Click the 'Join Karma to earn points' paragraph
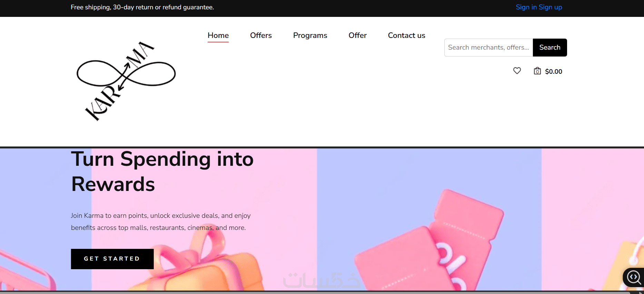The image size is (644, 294). coord(161,222)
